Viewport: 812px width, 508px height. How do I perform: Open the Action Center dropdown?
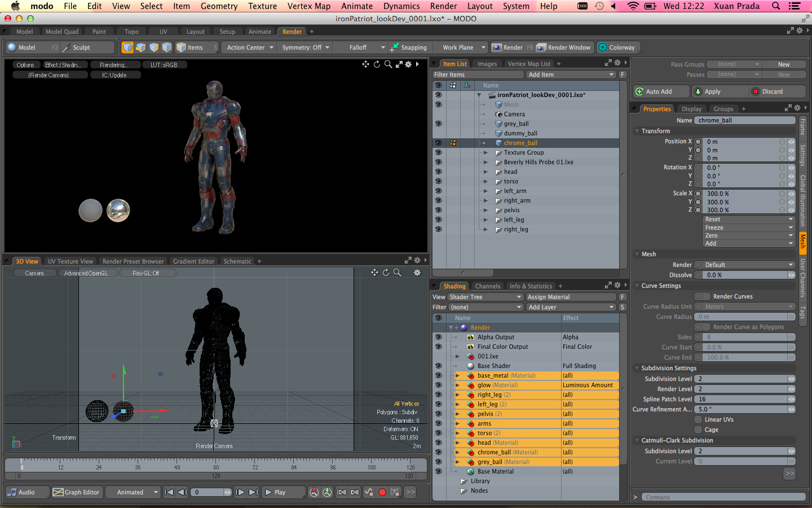click(x=249, y=47)
